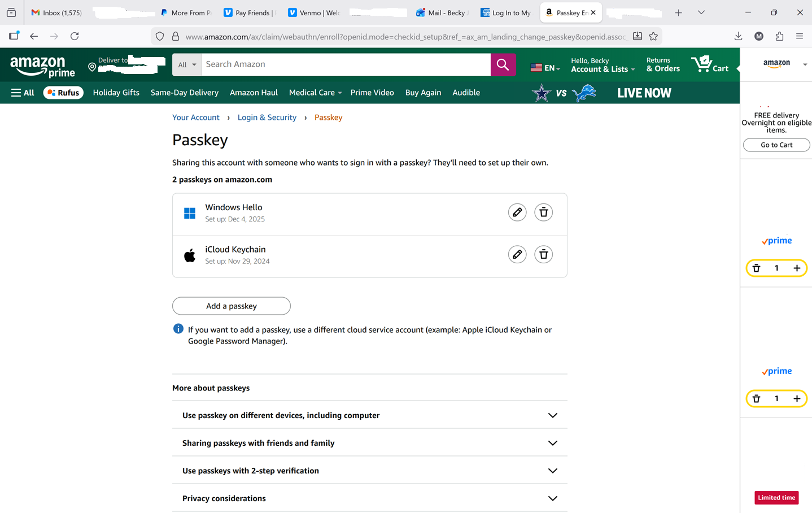Open the Prime Video nav item

coord(372,93)
